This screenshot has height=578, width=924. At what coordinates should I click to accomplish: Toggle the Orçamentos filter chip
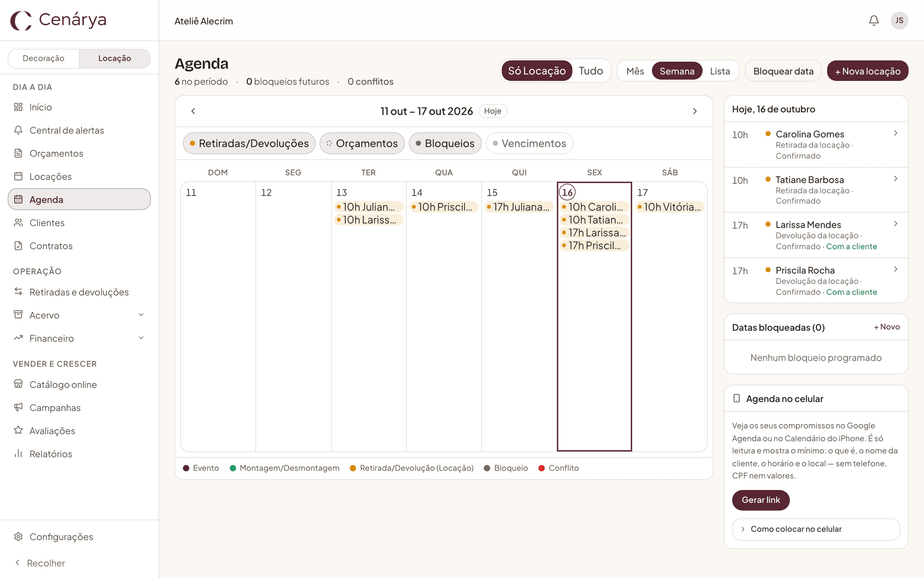pos(362,143)
